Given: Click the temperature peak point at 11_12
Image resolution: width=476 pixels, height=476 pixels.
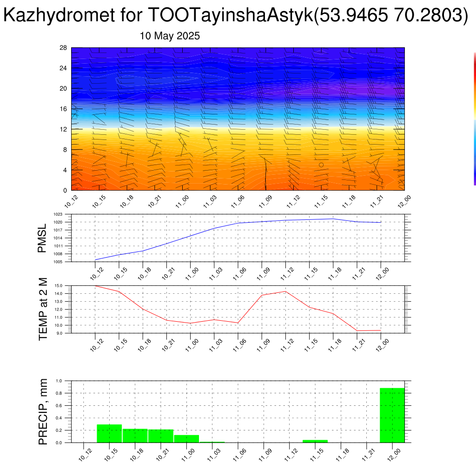Looking at the screenshot, I should tap(285, 291).
